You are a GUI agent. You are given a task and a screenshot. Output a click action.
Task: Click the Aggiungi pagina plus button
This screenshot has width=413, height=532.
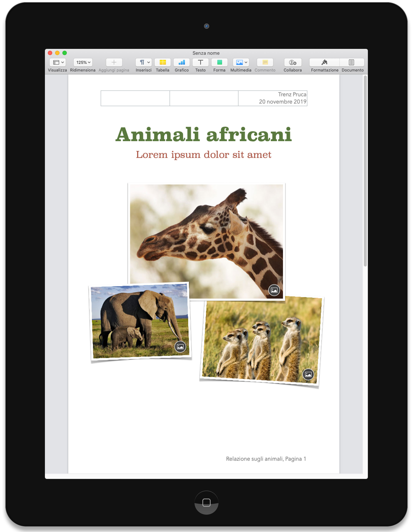[x=114, y=62]
